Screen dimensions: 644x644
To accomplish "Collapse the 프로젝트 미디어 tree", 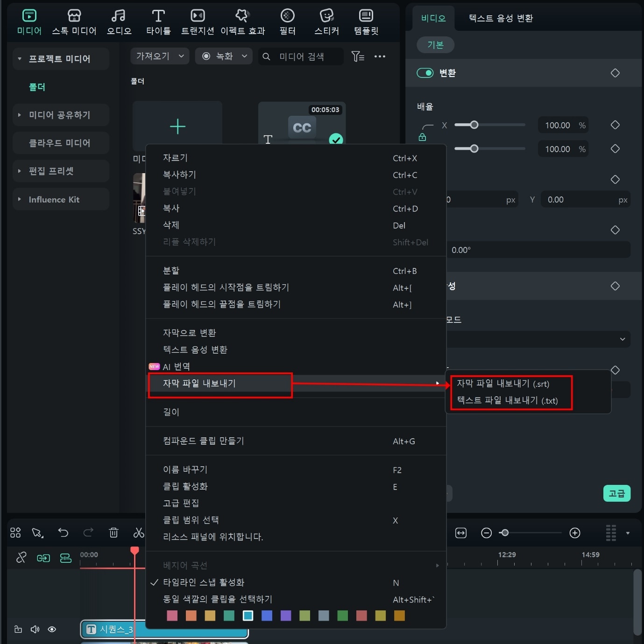I will click(x=19, y=59).
